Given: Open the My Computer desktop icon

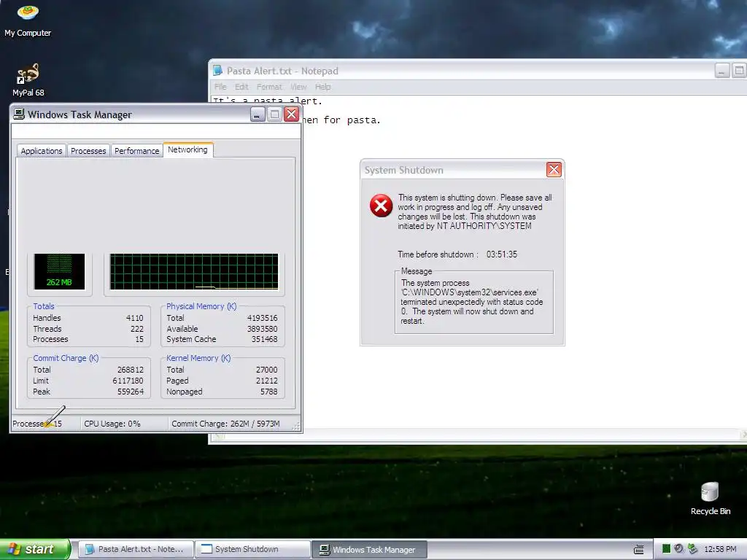Looking at the screenshot, I should pyautogui.click(x=28, y=20).
